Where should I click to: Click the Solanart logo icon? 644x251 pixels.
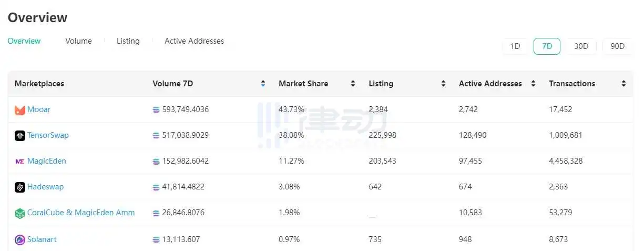(x=20, y=240)
